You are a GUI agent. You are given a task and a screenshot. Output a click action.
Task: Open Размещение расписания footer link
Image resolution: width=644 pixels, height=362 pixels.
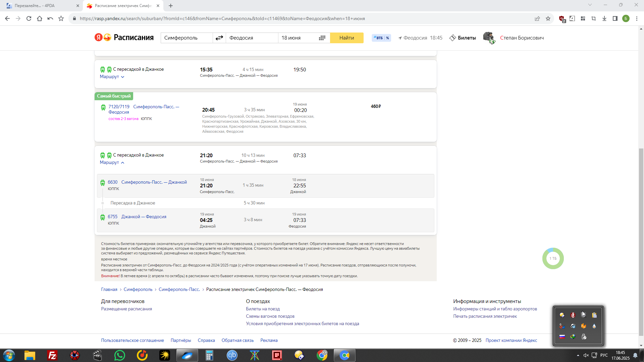click(x=126, y=309)
